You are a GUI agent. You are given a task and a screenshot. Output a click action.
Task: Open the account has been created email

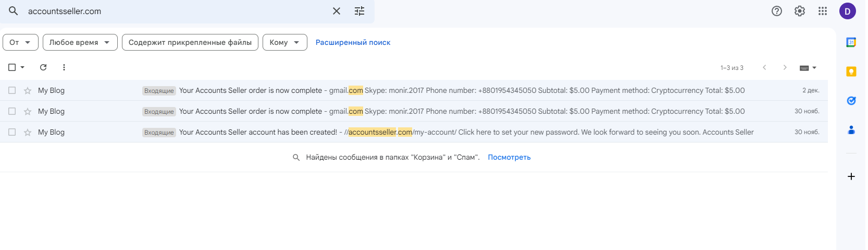(414, 132)
